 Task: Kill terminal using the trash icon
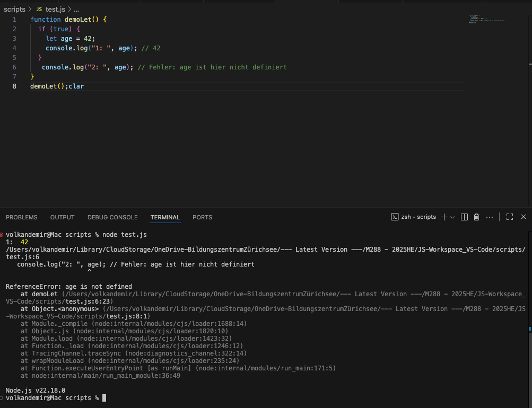pos(476,217)
